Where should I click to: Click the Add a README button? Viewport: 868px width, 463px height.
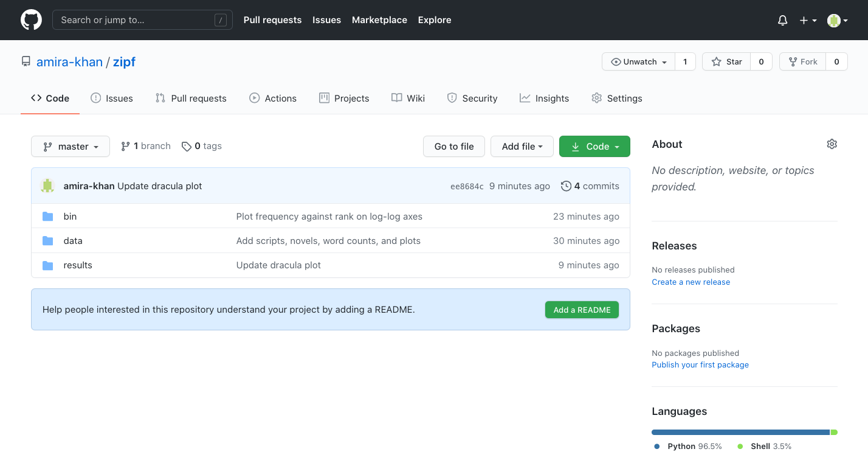(x=582, y=310)
